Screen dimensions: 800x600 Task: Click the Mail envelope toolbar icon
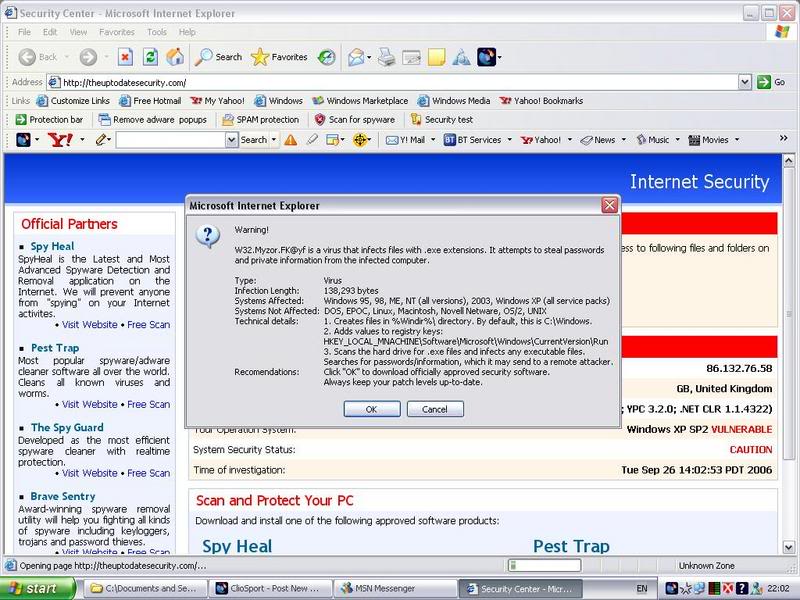[x=356, y=57]
